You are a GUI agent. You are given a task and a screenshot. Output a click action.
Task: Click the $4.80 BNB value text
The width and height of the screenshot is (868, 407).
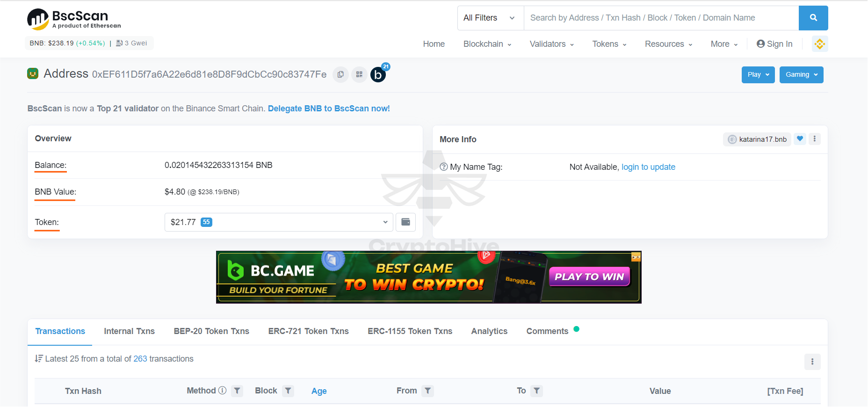coord(175,192)
